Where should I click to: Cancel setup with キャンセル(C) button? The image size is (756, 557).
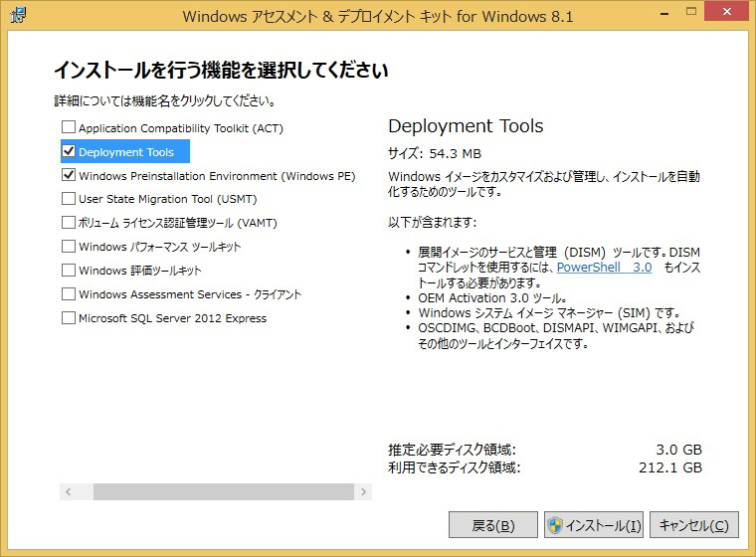point(693,525)
